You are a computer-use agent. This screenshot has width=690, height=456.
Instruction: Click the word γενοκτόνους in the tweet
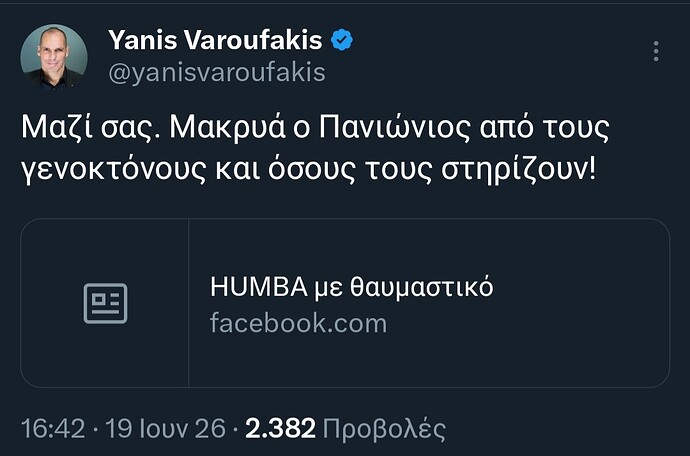click(113, 169)
